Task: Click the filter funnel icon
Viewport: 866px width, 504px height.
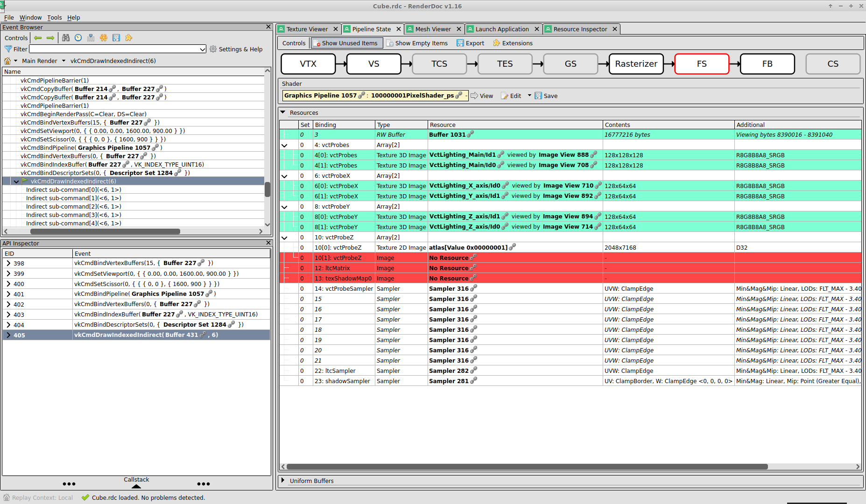Action: coord(9,49)
